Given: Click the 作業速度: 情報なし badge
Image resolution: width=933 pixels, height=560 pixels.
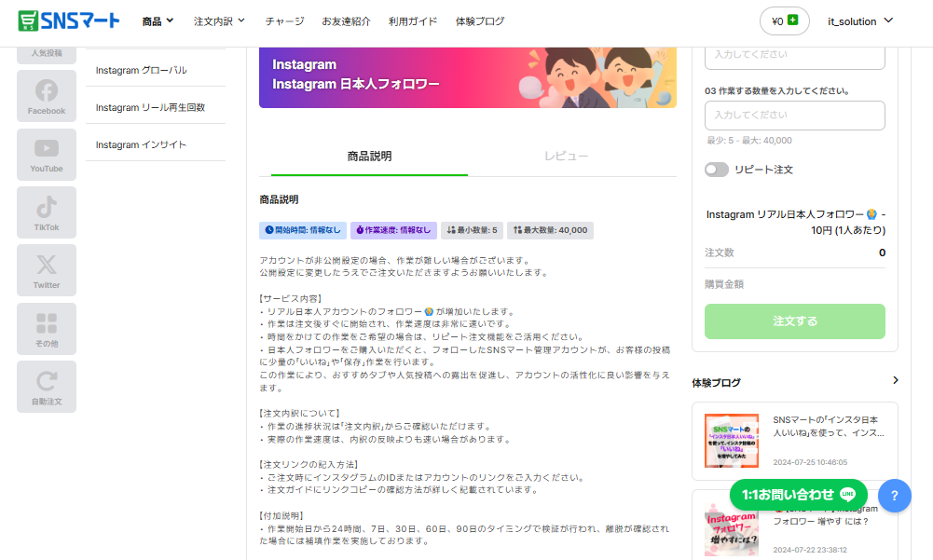Looking at the screenshot, I should (393, 230).
